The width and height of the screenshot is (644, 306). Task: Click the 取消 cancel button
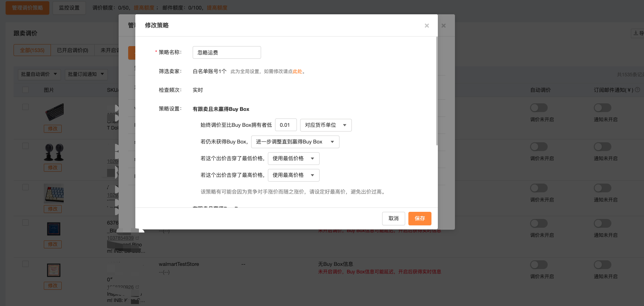[393, 219]
